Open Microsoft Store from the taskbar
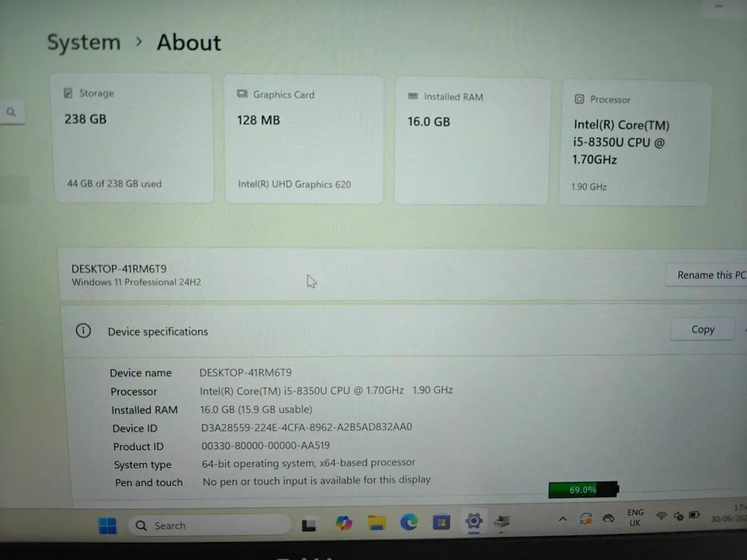747x560 pixels. (x=441, y=521)
